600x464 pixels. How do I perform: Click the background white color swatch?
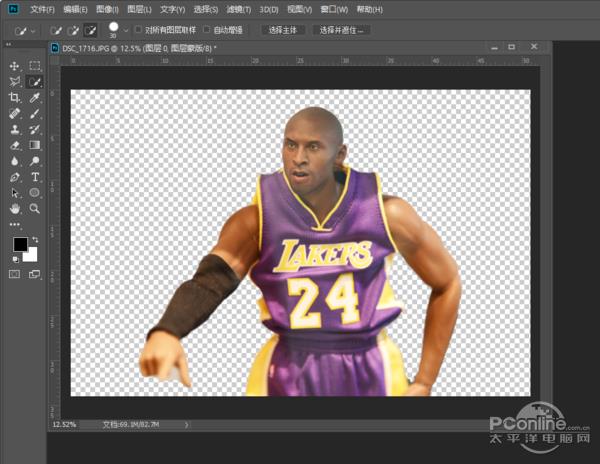click(32, 256)
